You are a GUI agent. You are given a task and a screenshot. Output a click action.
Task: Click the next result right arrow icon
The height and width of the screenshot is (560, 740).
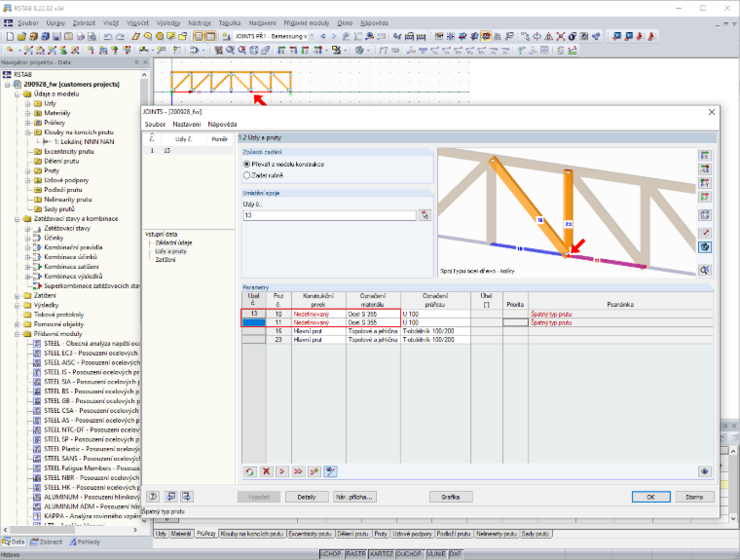pyautogui.click(x=334, y=36)
